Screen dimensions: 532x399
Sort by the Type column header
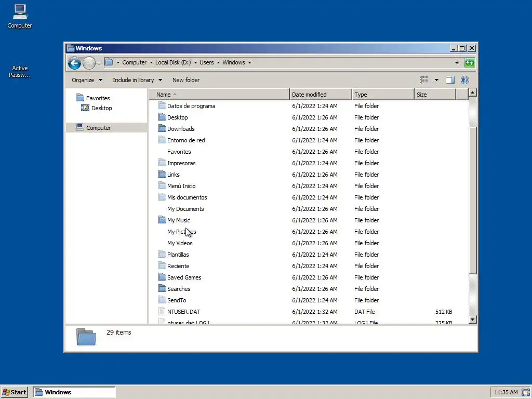383,95
